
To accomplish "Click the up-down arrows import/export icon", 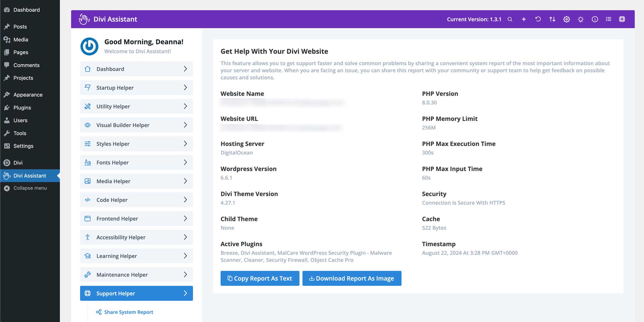I will point(552,19).
